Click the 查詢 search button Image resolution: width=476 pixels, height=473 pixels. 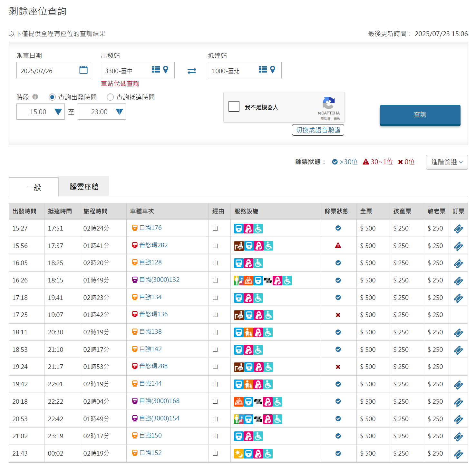[420, 115]
